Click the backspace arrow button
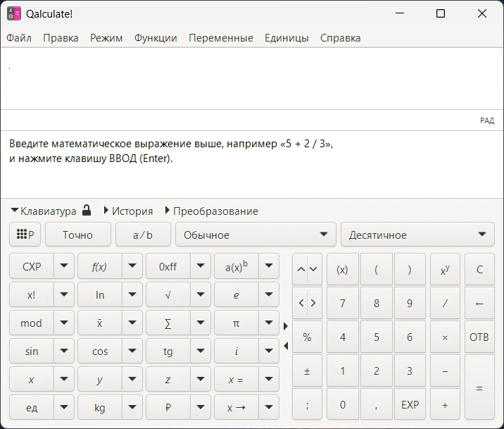Screen dimensions: 504x429 click(x=479, y=303)
